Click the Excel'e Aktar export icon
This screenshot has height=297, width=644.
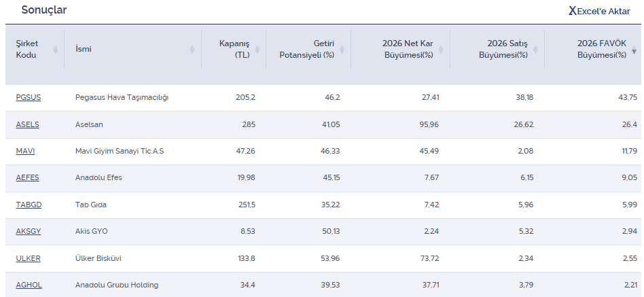pos(573,11)
